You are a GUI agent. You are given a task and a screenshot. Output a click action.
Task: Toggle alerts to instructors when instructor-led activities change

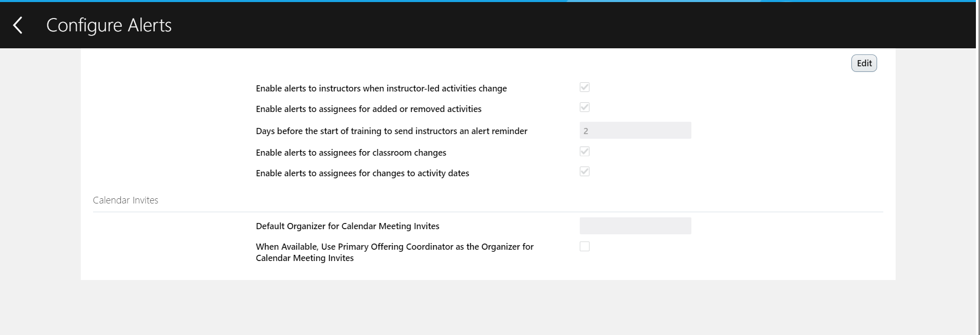(x=584, y=87)
